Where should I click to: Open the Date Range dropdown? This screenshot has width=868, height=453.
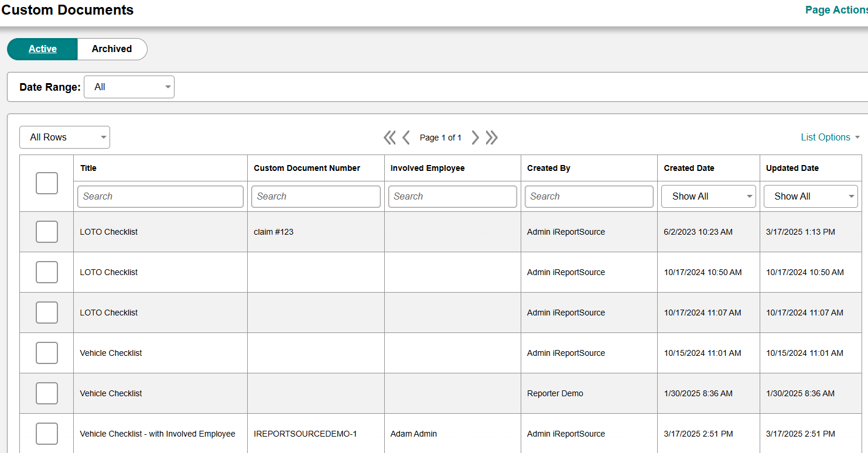129,87
